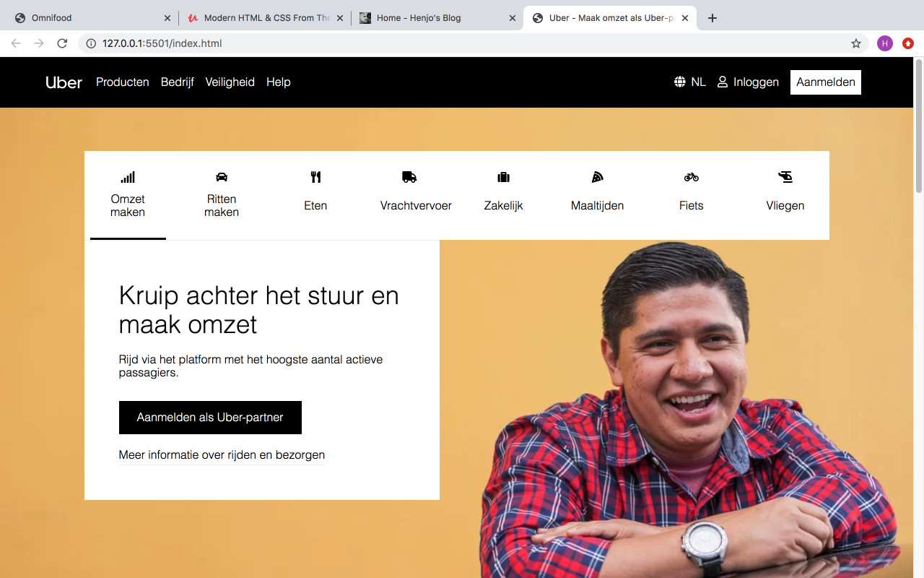The image size is (924, 578).
Task: Select the Vrachtvervoer tab label
Action: (x=416, y=206)
